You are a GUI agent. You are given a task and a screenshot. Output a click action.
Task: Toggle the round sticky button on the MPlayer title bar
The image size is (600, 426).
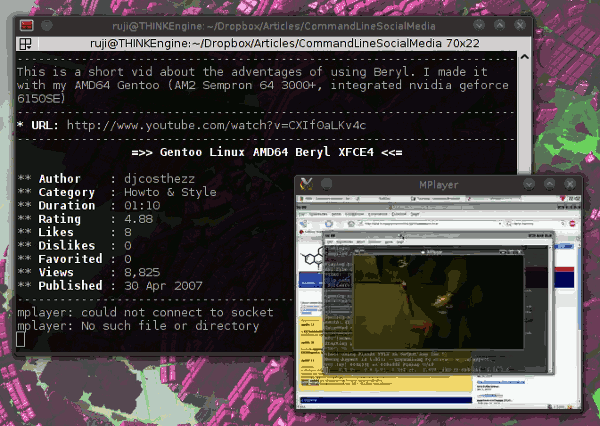click(328, 184)
